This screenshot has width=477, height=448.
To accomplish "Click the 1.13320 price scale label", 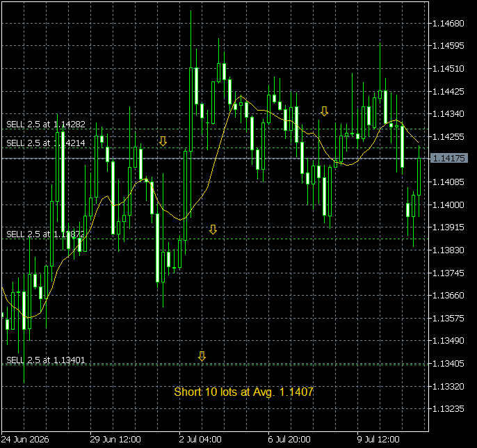I will coord(448,387).
